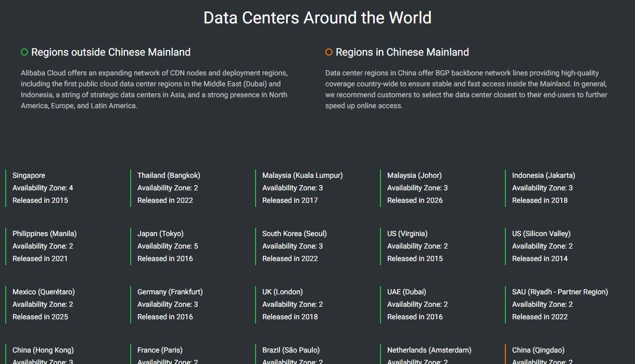The image size is (635, 364).
Task: Click the paragraph beginning "Data center regions in China"
Action: pos(466,89)
